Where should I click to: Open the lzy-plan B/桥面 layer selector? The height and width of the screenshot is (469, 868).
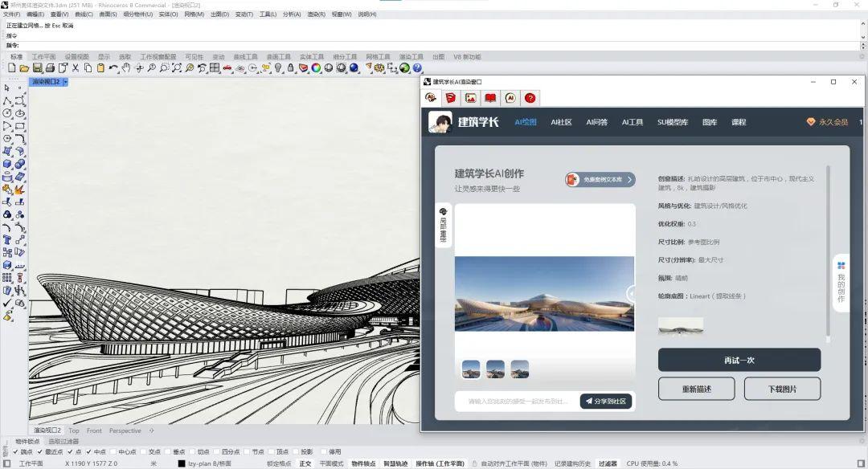210,463
